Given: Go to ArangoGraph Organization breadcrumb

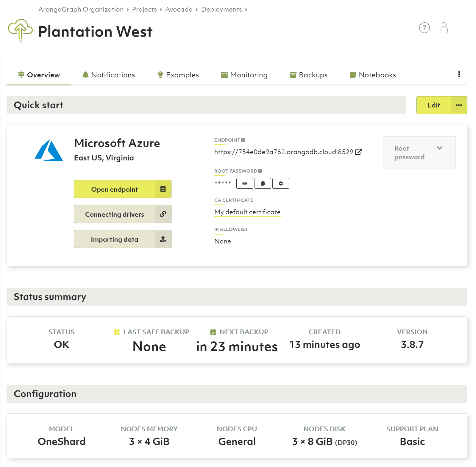Looking at the screenshot, I should click(x=81, y=10).
